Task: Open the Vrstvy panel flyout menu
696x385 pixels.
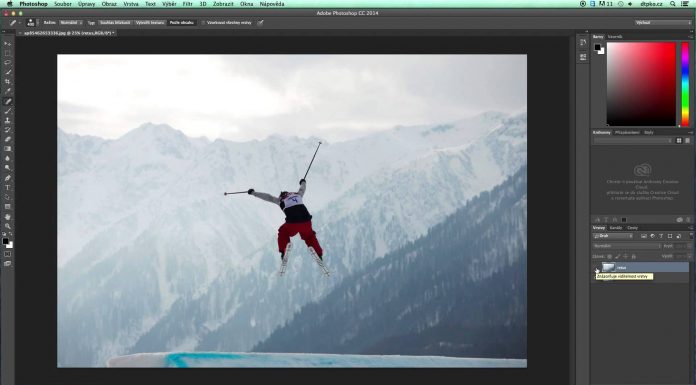Action: pos(690,228)
